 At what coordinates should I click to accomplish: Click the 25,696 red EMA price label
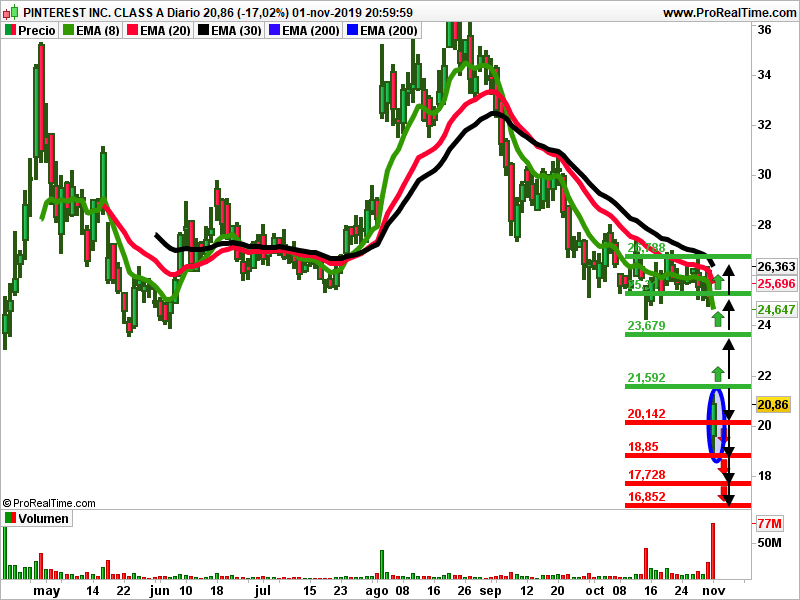(x=776, y=284)
